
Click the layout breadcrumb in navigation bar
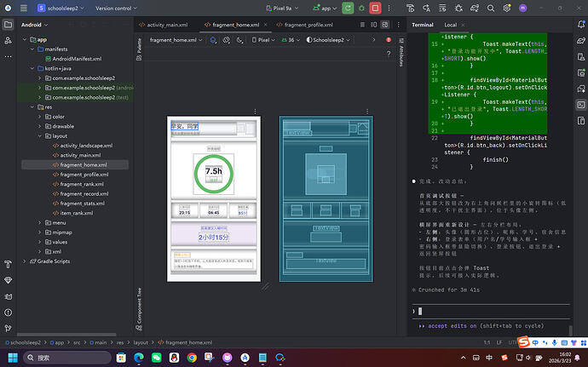pyautogui.click(x=141, y=342)
